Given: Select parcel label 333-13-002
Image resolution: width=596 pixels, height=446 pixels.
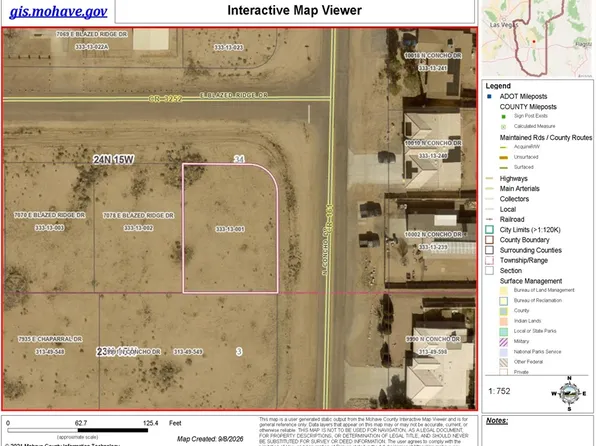Looking at the screenshot, I should coord(138,228).
